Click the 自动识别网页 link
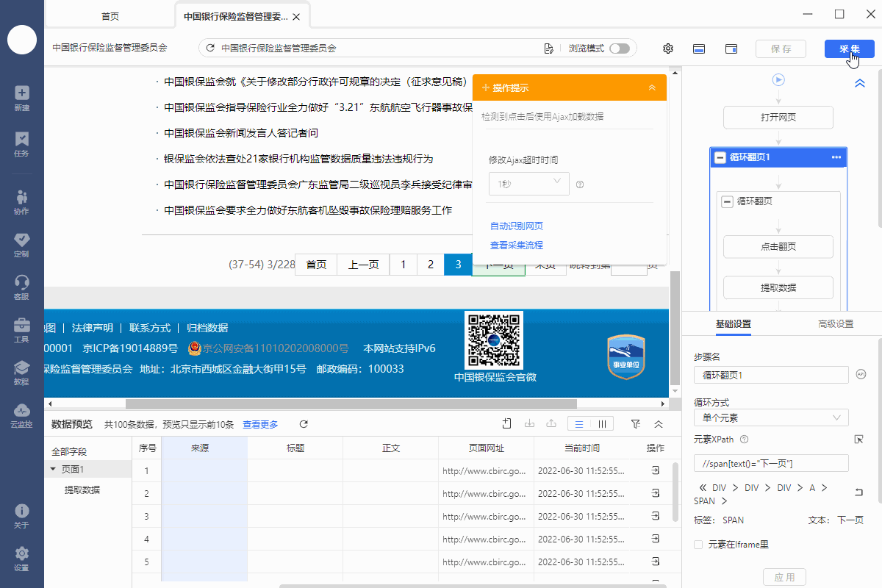 [x=517, y=226]
